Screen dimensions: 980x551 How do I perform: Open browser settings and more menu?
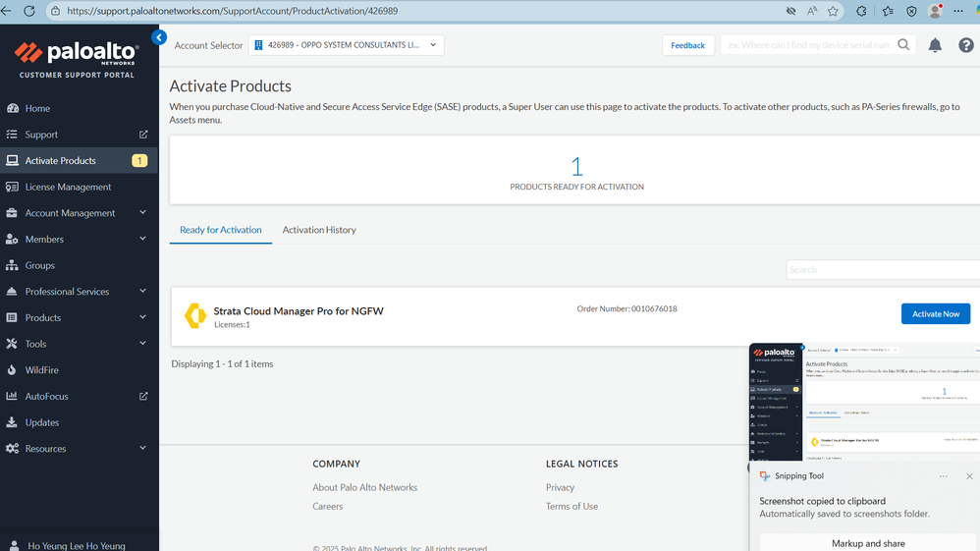coord(958,11)
